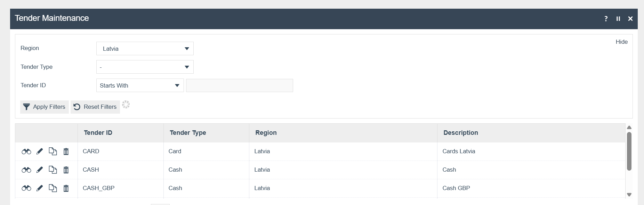644x205 pixels.
Task: Sort by the Description column header
Action: (460, 133)
